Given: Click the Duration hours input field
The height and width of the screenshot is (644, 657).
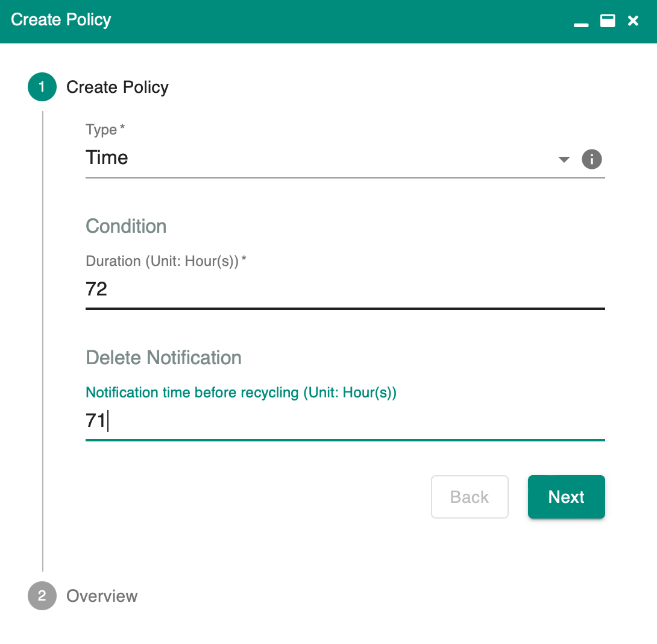Looking at the screenshot, I should (345, 289).
